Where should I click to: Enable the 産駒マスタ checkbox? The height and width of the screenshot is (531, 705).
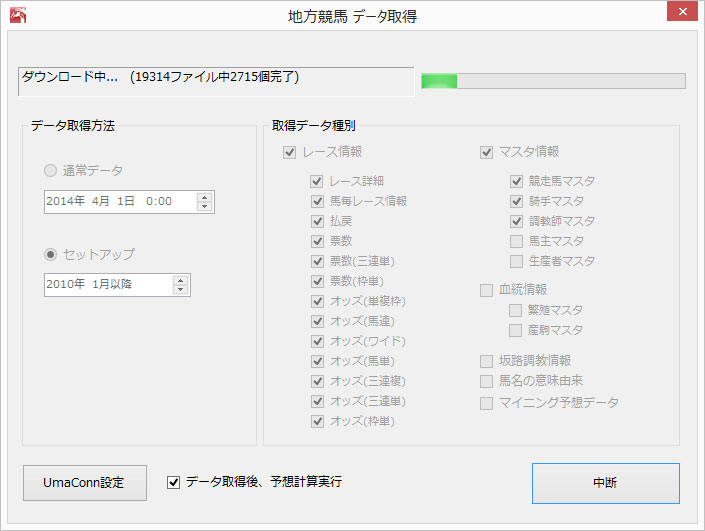coord(515,330)
